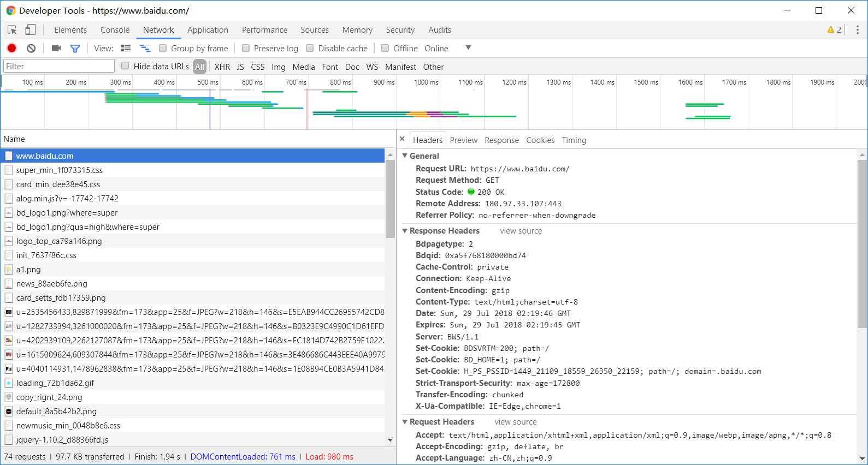Click the Chrome icon in title bar
Viewport: 868px width, 465px height.
tap(10, 10)
